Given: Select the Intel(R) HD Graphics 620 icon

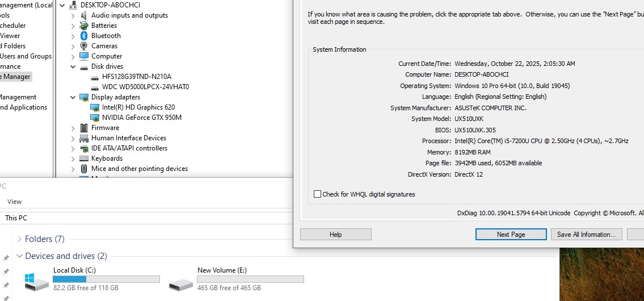Looking at the screenshot, I should point(95,107).
